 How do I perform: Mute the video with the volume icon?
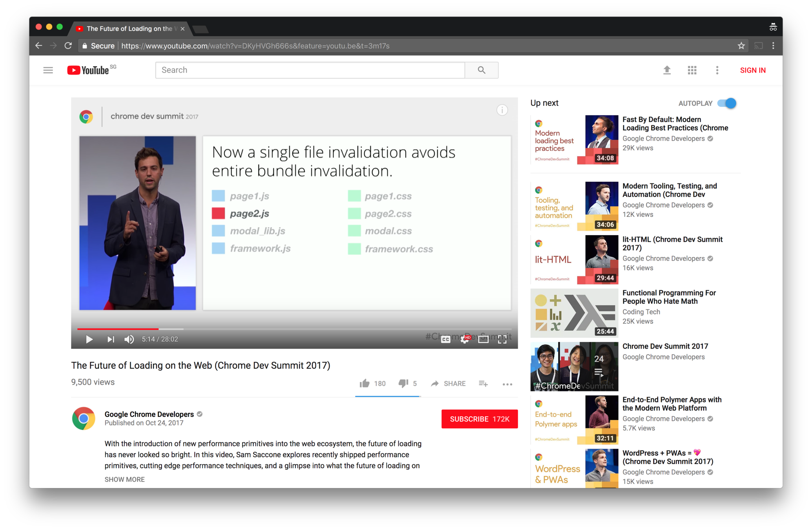pos(129,339)
